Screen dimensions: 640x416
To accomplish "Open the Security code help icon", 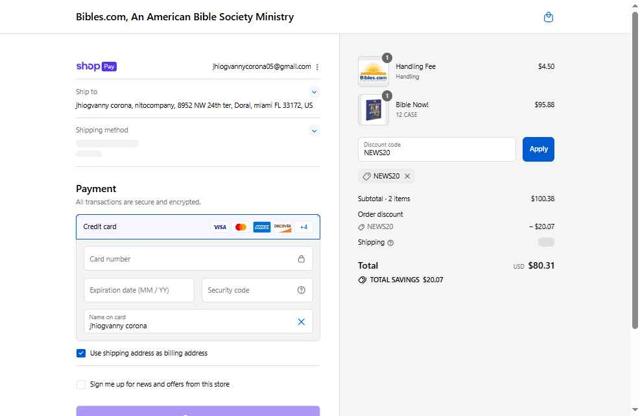I will click(x=301, y=290).
